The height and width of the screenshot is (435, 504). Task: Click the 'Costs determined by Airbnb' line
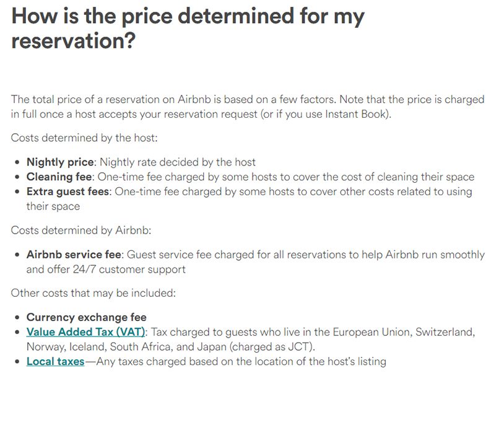point(81,231)
